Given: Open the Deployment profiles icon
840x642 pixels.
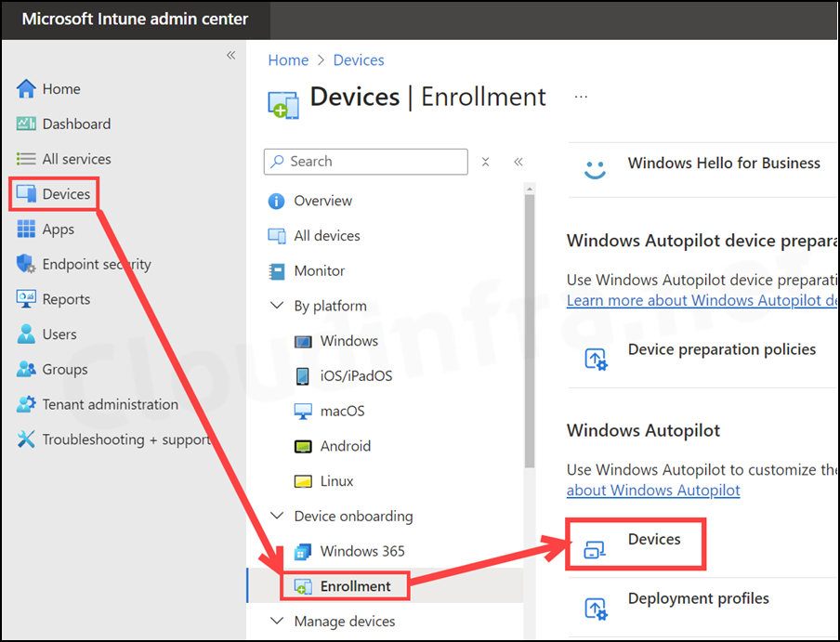Looking at the screenshot, I should pyautogui.click(x=596, y=609).
